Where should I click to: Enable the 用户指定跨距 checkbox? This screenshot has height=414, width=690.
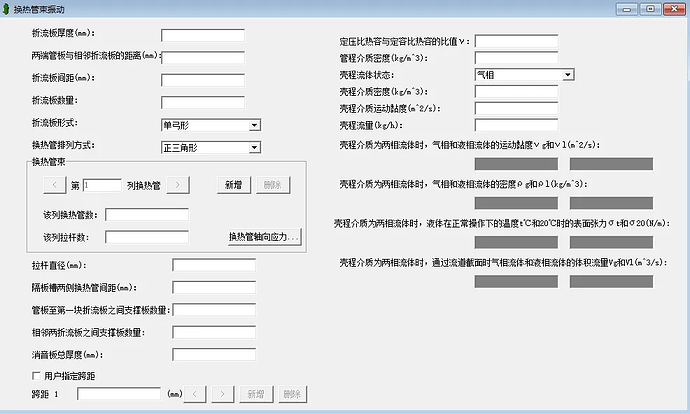click(36, 376)
